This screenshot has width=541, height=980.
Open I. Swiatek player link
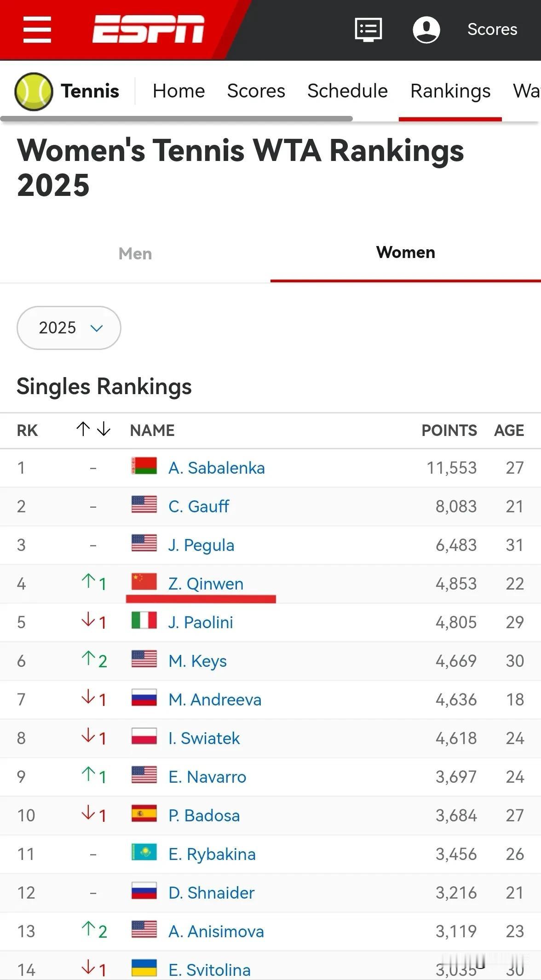204,738
